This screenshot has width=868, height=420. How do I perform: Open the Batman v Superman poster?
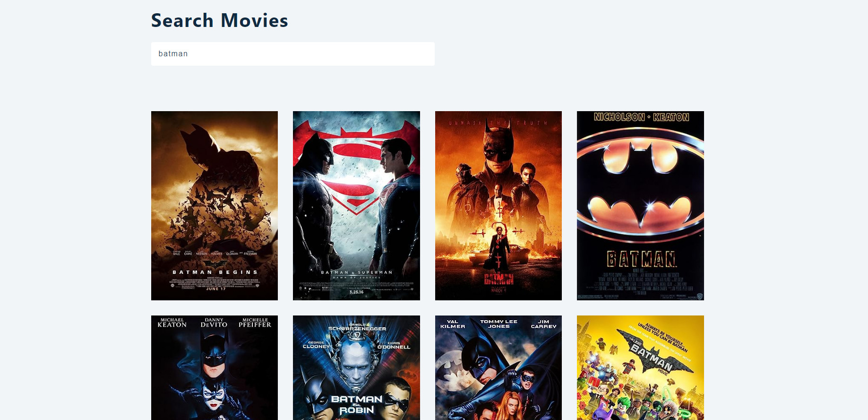point(356,206)
